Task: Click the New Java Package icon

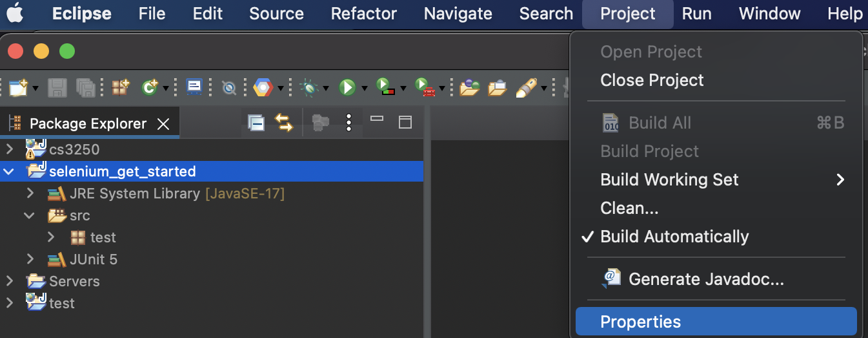Action: pos(121,87)
